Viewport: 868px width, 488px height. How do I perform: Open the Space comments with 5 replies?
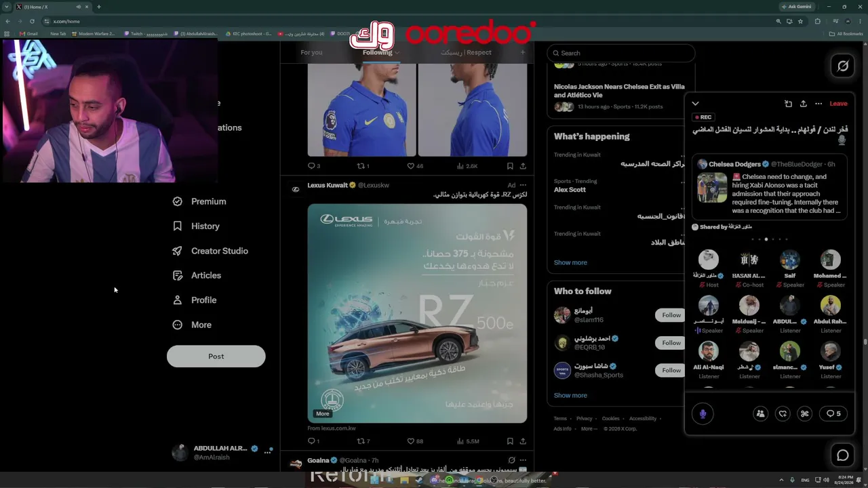coord(833,413)
